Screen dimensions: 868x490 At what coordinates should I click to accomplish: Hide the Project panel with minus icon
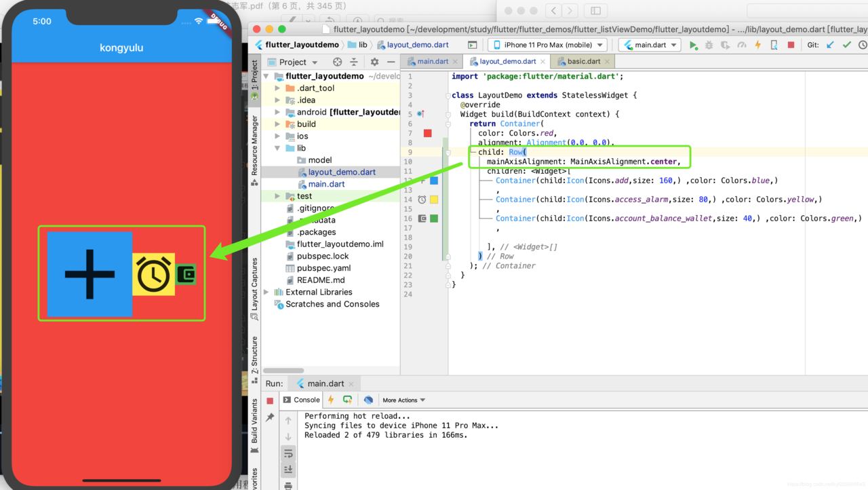pos(390,62)
